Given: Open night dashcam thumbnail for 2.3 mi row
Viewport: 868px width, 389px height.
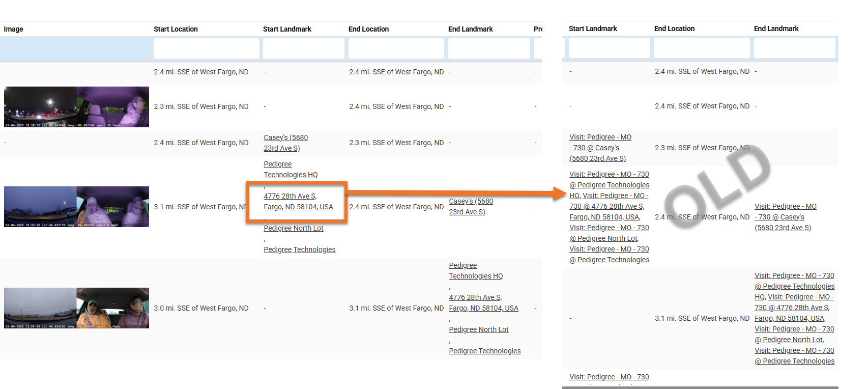Looking at the screenshot, I should pos(76,107).
